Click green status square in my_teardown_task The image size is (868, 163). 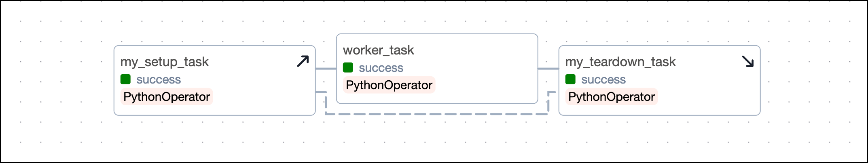coord(570,79)
